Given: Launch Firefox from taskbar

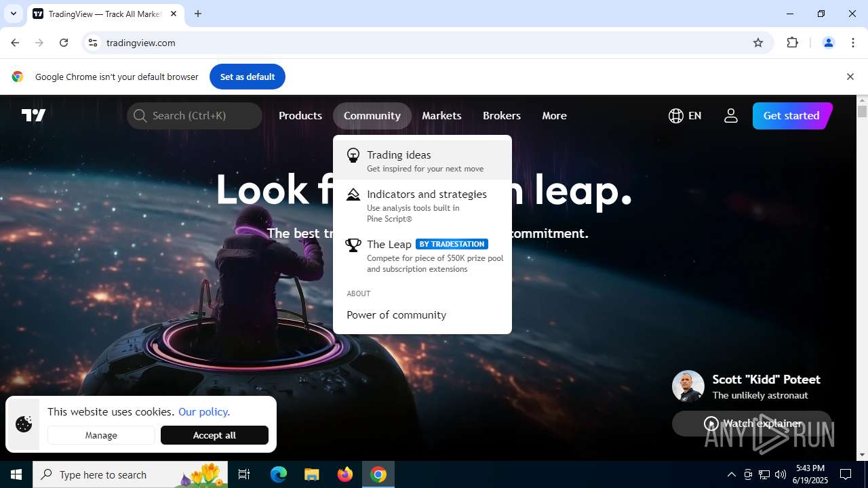Looking at the screenshot, I should pyautogui.click(x=345, y=474).
